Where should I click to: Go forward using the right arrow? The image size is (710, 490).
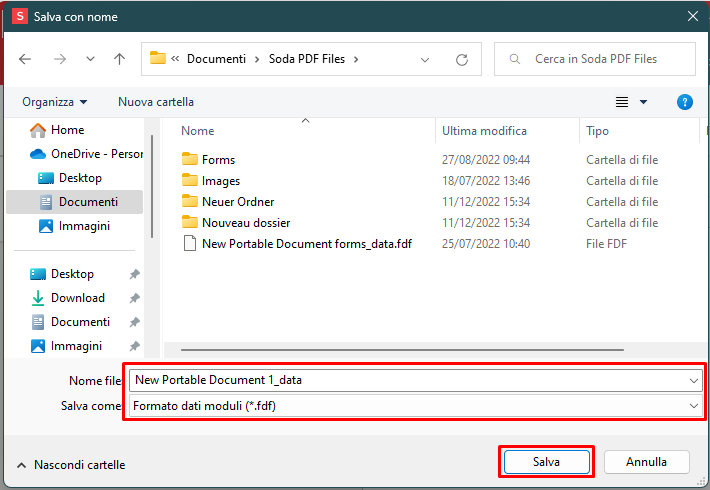coord(60,59)
